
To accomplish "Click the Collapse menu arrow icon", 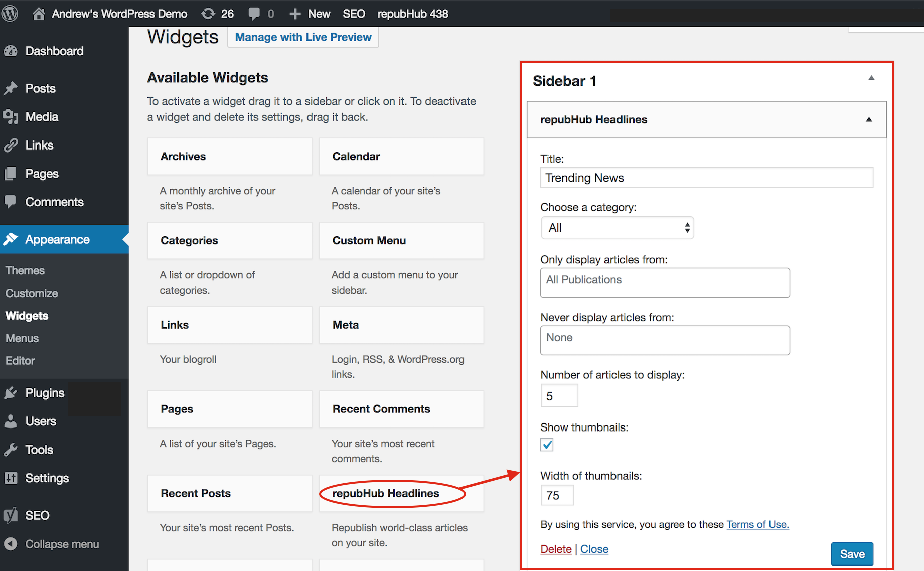I will [11, 544].
